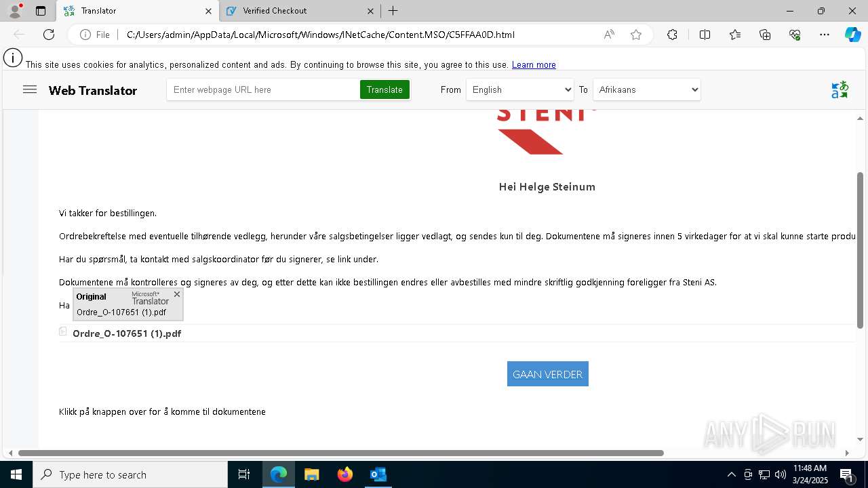Click the PDF file icon
This screenshot has width=868, height=488.
point(63,331)
